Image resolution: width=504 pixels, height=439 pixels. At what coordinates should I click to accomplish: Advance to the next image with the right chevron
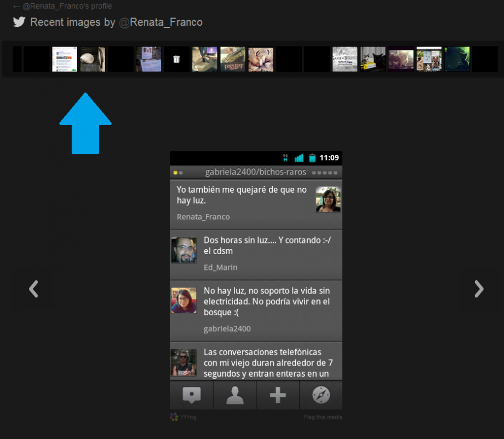[x=479, y=289]
